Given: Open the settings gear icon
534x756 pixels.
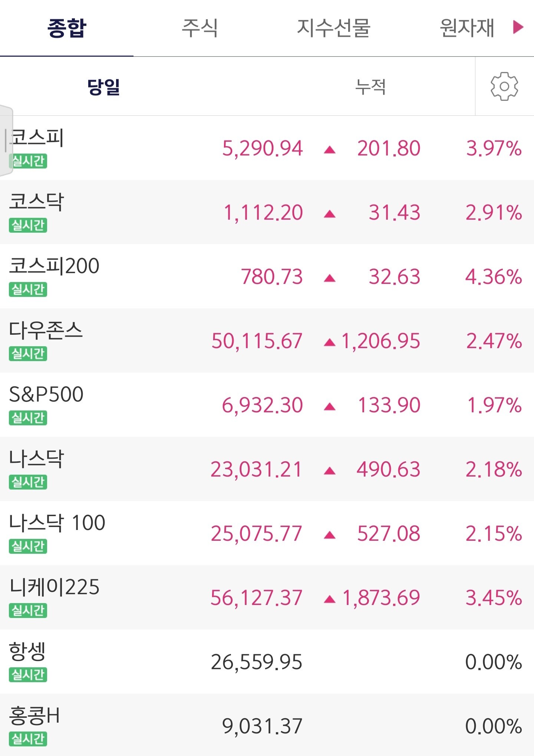Looking at the screenshot, I should click(504, 86).
